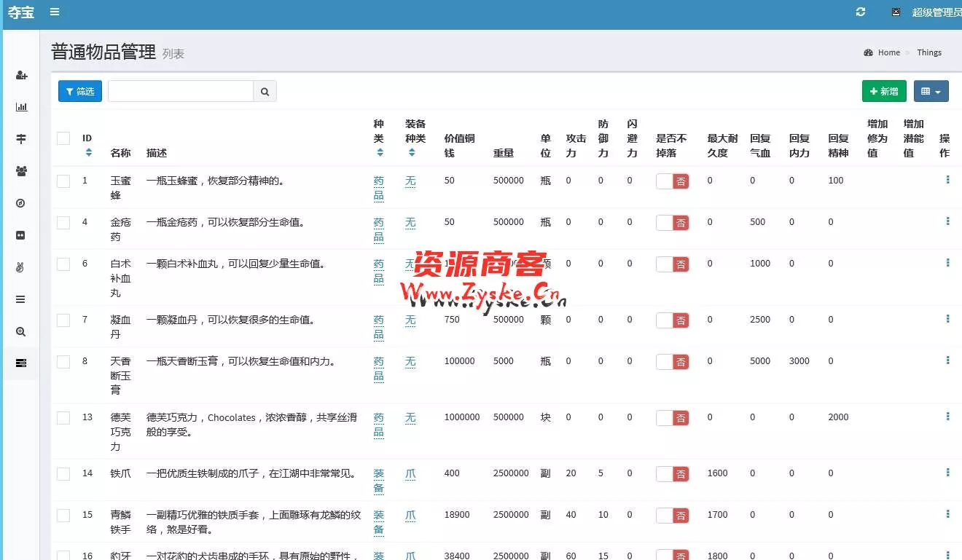Toggle 是否不掉落 switch for 铁爪
The width and height of the screenshot is (962, 560).
(672, 474)
